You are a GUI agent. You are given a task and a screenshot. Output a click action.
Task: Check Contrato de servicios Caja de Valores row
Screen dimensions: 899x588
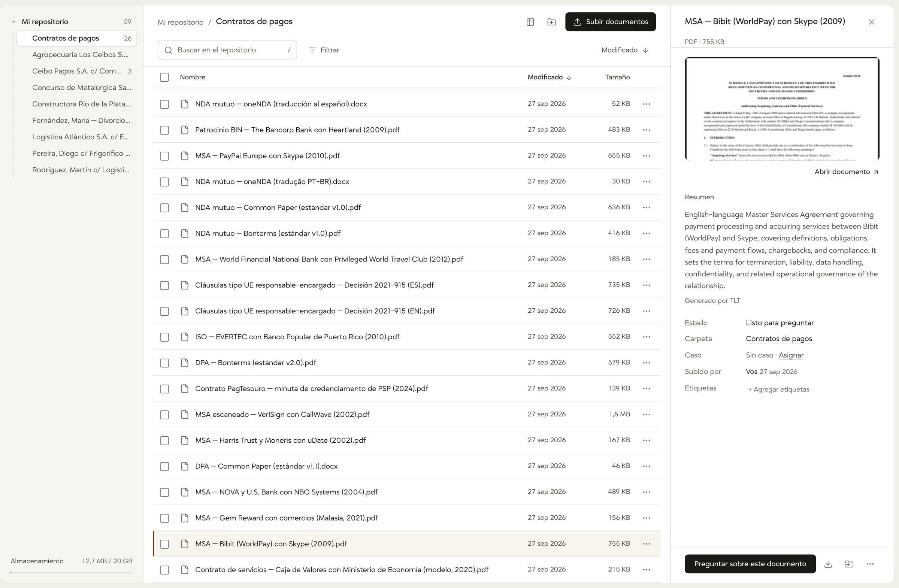pyautogui.click(x=164, y=570)
